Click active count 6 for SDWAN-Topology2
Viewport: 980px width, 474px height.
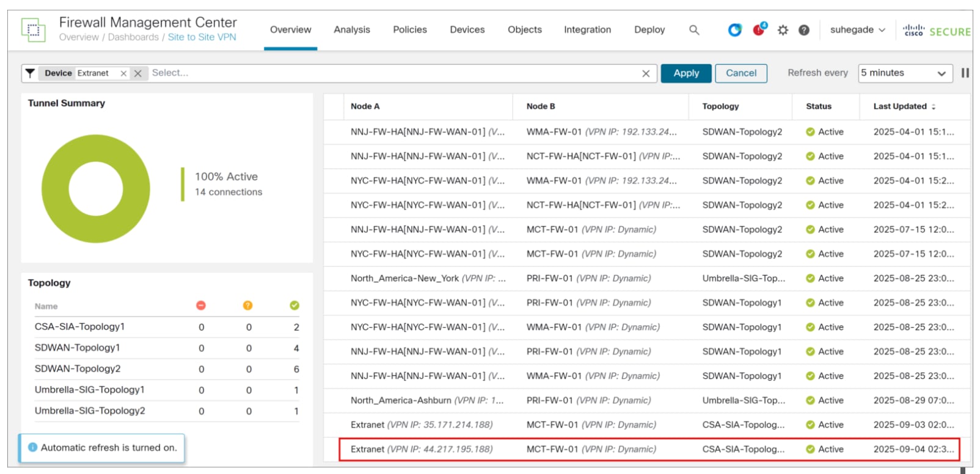pos(296,369)
